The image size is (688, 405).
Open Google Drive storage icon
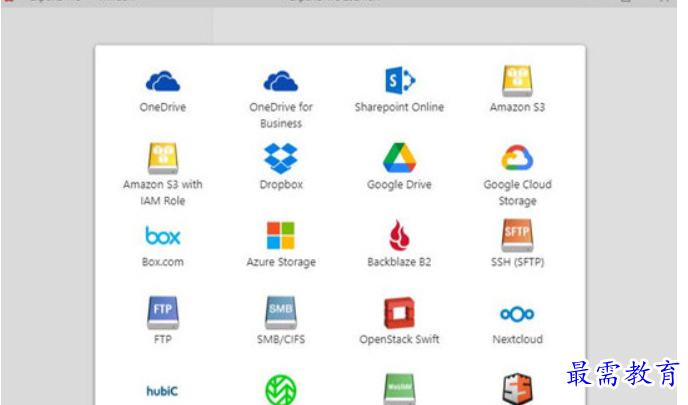[399, 158]
